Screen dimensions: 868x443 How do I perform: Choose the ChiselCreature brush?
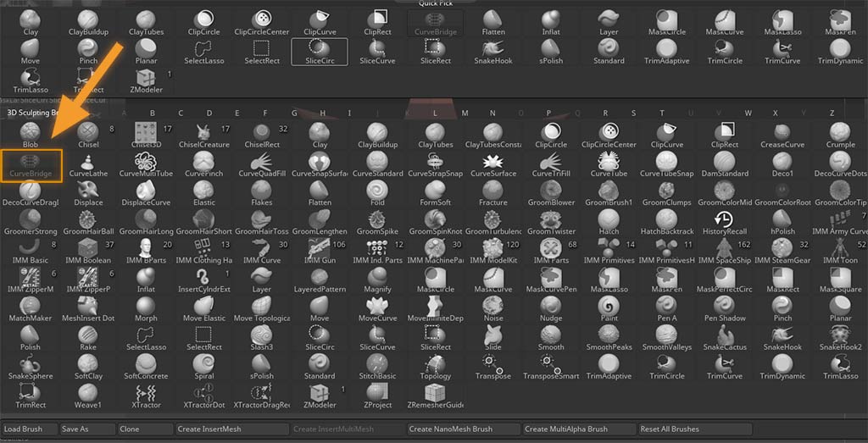tap(203, 136)
